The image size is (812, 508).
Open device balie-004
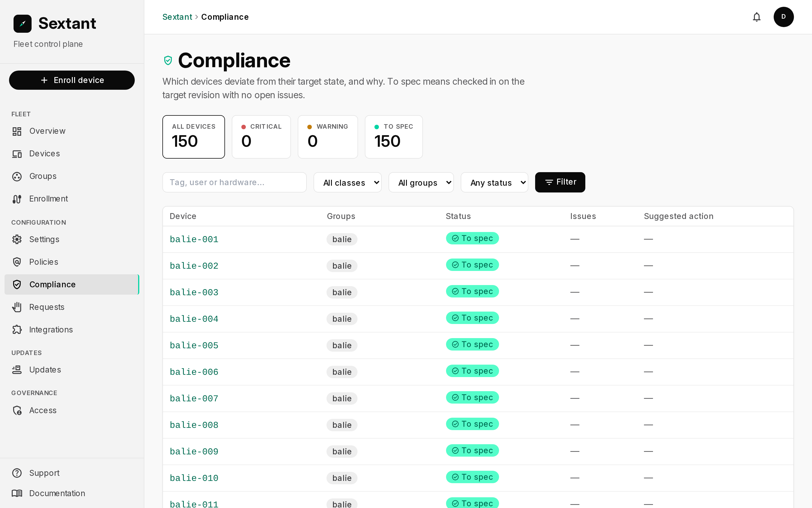click(x=194, y=319)
